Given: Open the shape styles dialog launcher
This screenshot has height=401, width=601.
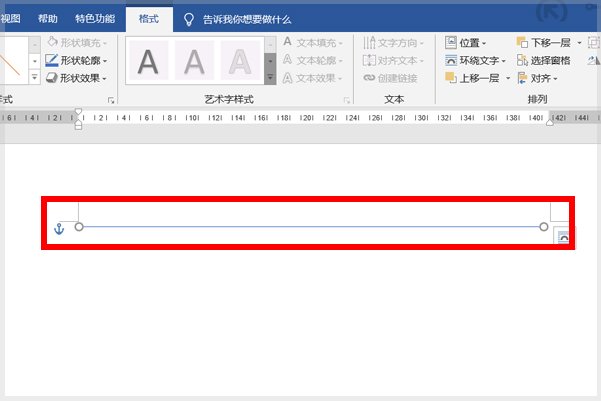Looking at the screenshot, I should [111, 100].
